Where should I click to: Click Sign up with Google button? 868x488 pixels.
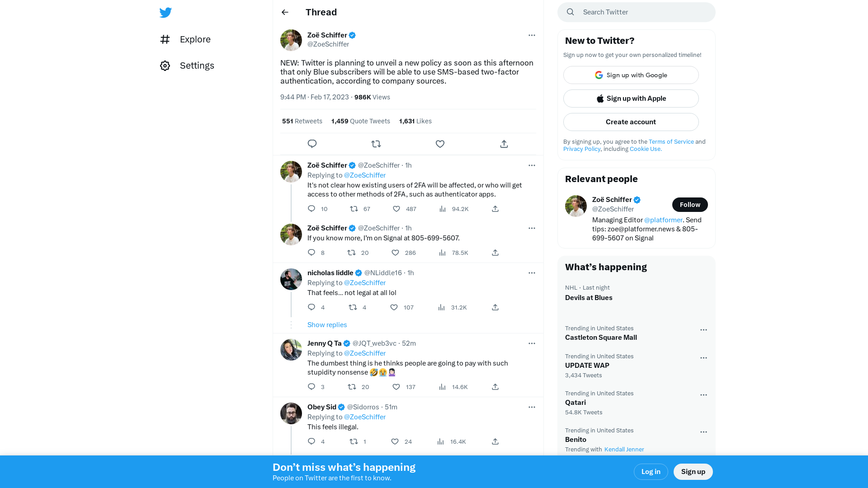(x=630, y=75)
